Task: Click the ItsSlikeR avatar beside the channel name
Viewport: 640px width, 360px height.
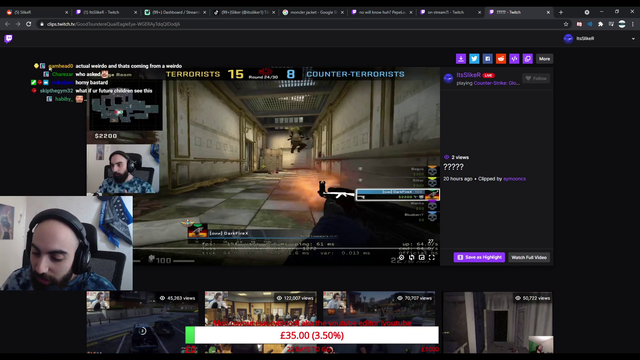Action: pyautogui.click(x=448, y=78)
